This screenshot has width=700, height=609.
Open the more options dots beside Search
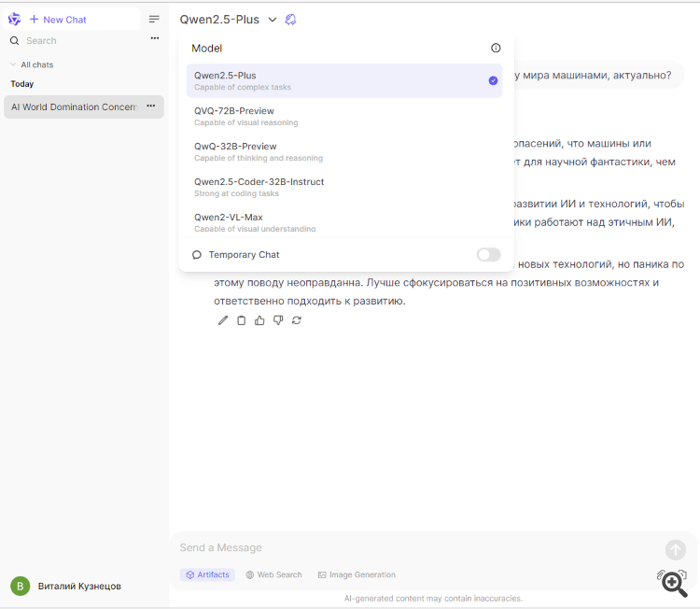coord(155,38)
